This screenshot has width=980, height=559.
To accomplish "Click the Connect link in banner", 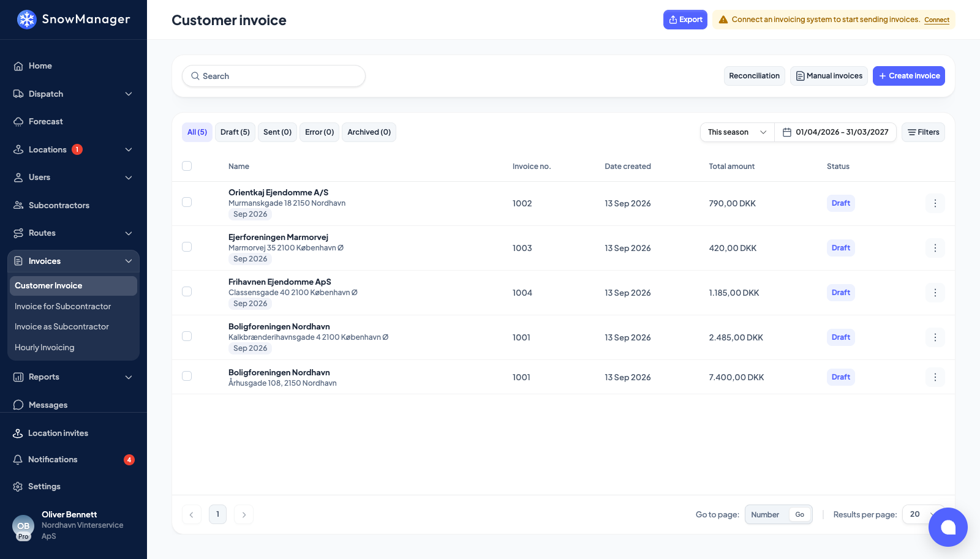I will pyautogui.click(x=937, y=20).
